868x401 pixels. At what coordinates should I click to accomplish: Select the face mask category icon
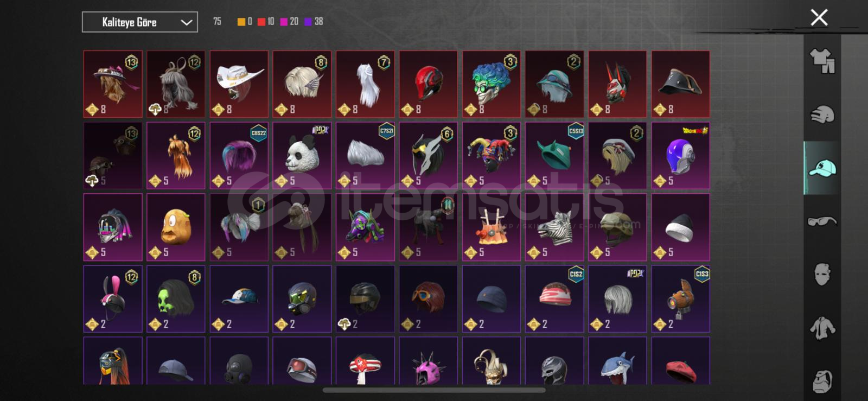[822, 275]
